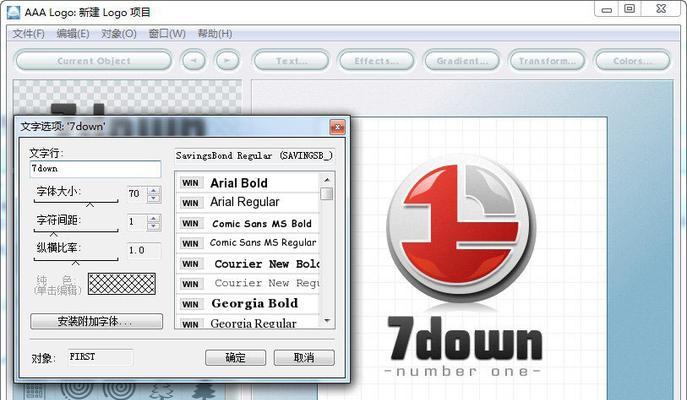Go to next object arrow button
This screenshot has width=687, height=400.
coord(227,61)
